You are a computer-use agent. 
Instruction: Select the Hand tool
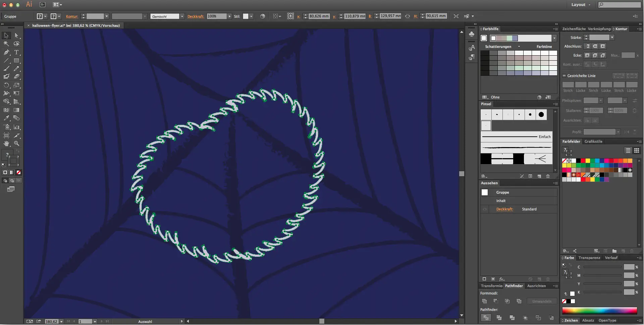point(6,143)
